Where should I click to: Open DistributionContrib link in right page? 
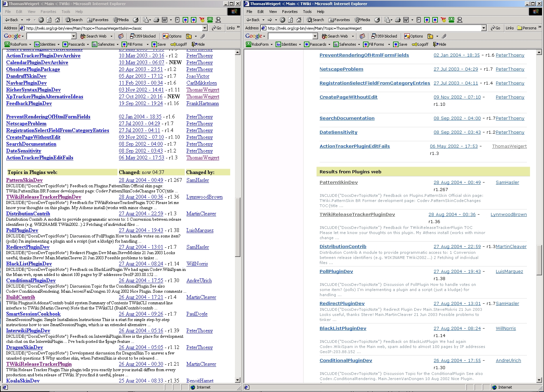click(x=343, y=246)
